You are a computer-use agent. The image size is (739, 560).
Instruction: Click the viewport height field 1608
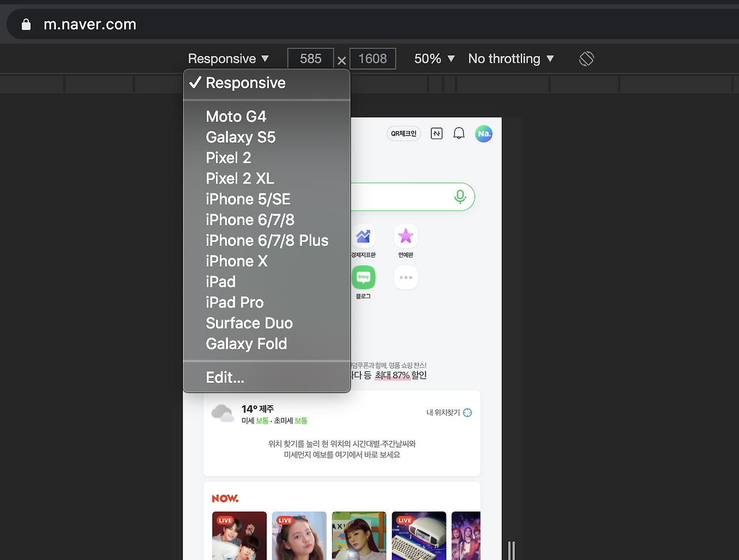click(372, 59)
